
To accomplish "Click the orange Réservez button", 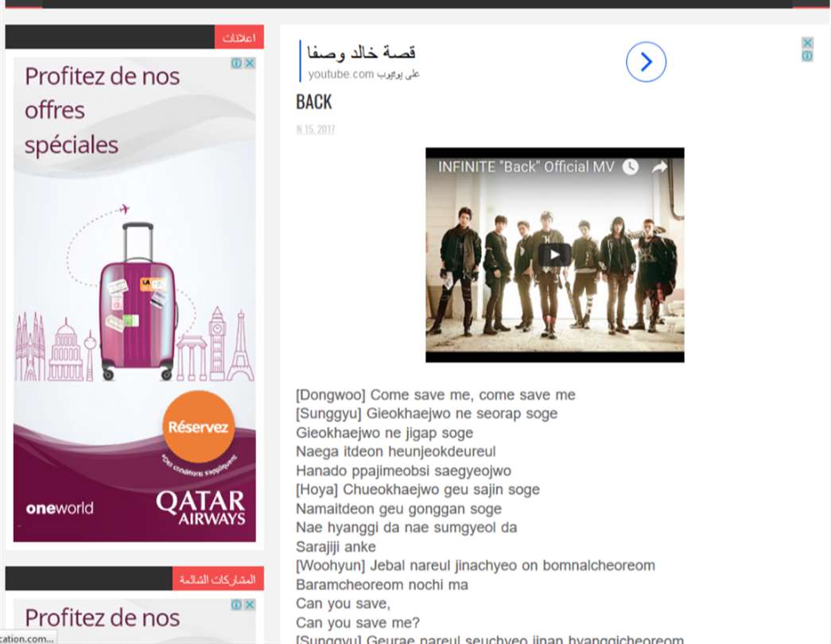I will pyautogui.click(x=198, y=427).
